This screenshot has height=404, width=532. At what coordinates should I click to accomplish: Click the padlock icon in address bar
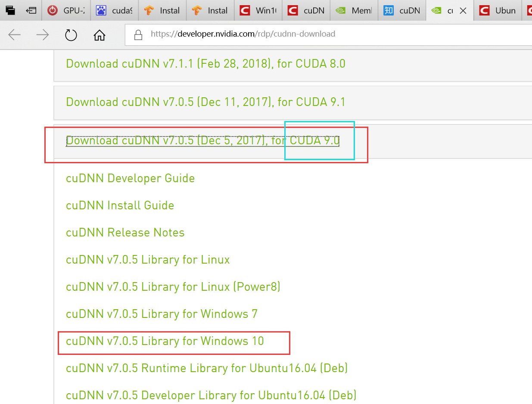coord(138,34)
